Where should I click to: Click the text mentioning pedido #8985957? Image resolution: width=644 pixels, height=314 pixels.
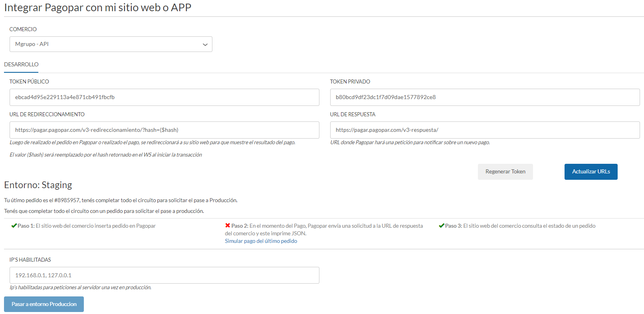pyautogui.click(x=121, y=200)
